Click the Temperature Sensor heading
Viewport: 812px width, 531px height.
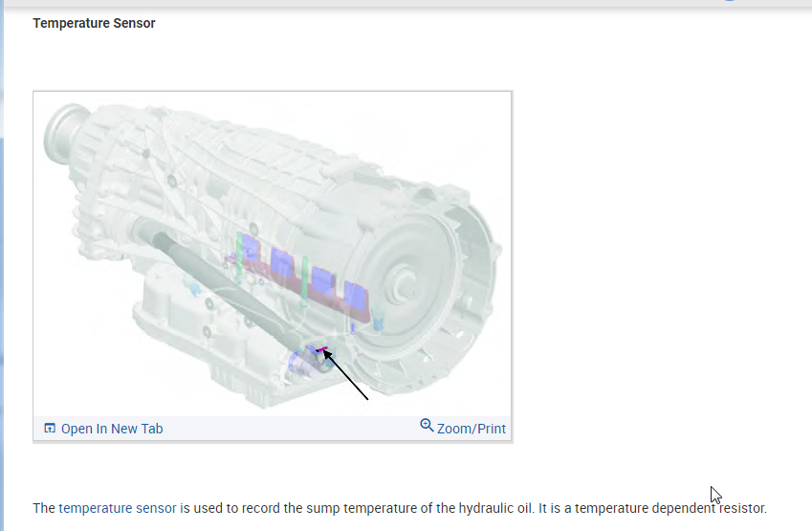94,23
